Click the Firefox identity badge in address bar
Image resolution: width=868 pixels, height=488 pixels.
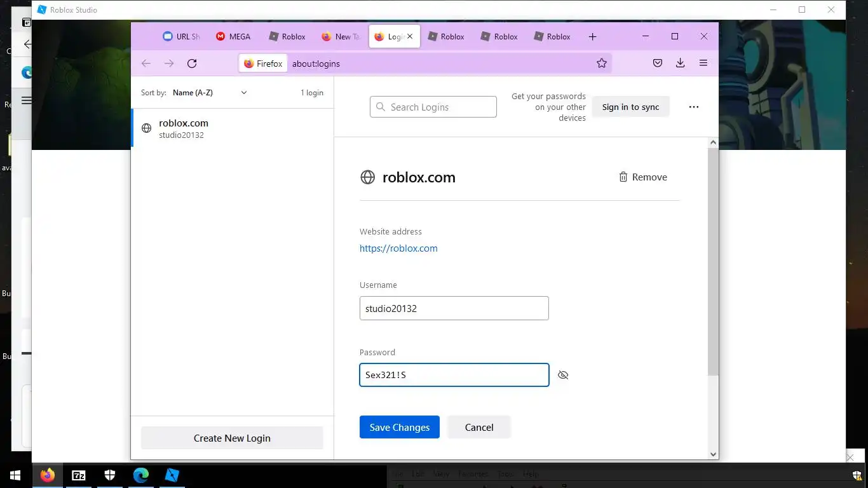(263, 64)
